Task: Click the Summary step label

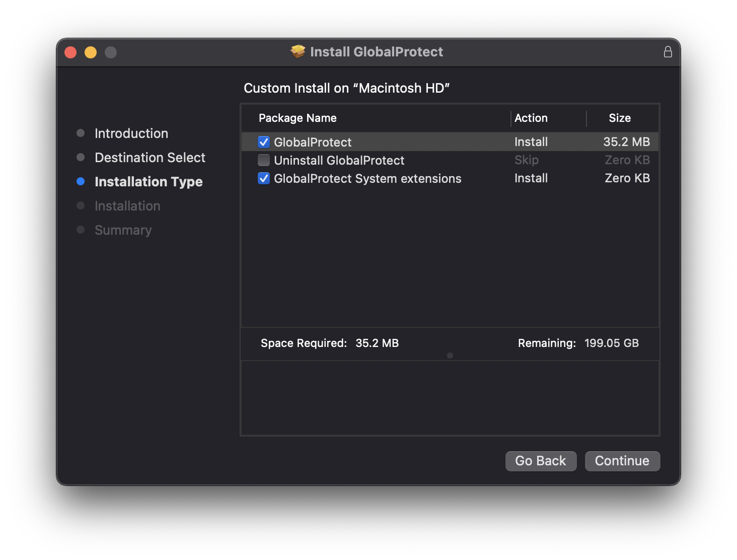Action: click(123, 230)
